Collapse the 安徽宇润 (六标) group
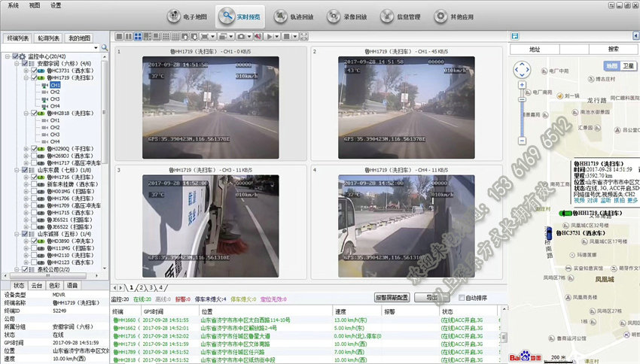Viewport: 640px width, 364px height. coord(17,64)
